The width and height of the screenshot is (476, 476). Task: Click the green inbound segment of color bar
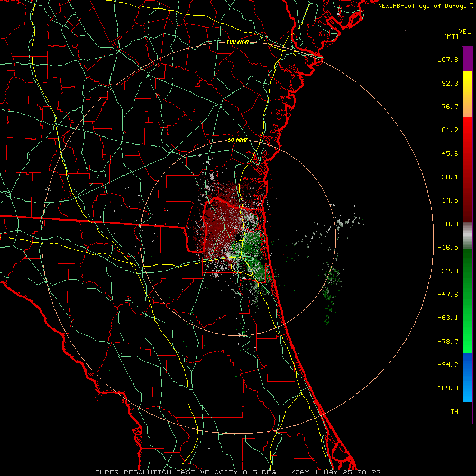click(467, 300)
